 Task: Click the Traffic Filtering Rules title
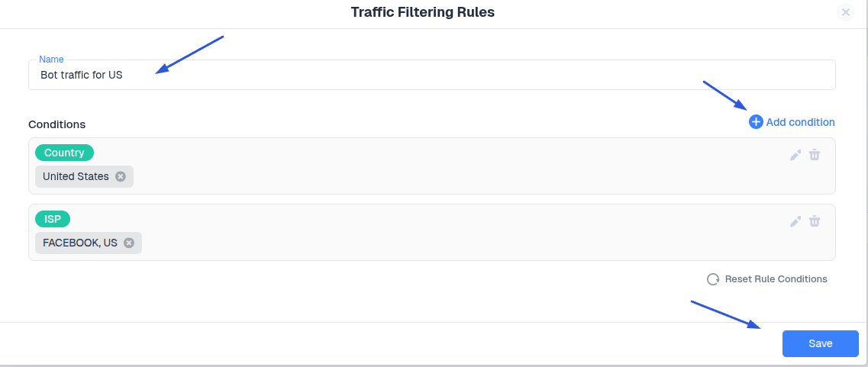point(422,12)
